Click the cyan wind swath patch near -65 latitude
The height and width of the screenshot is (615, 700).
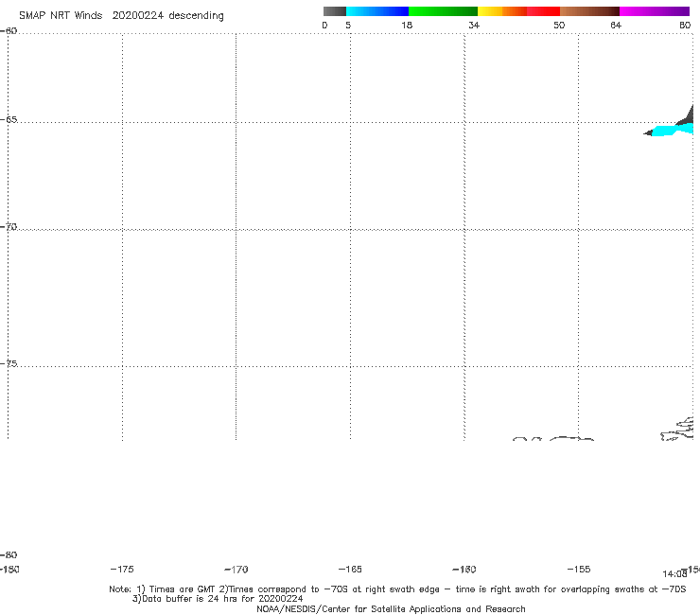tap(672, 131)
